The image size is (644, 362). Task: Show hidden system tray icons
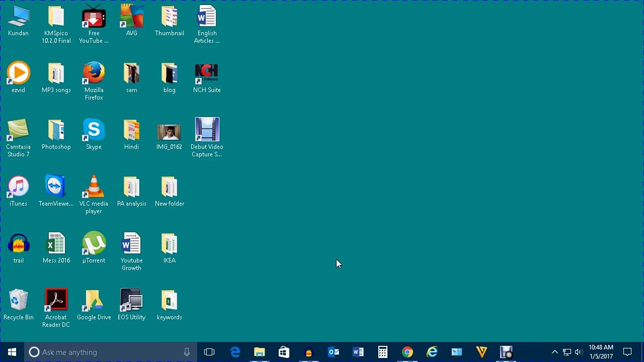[554, 352]
